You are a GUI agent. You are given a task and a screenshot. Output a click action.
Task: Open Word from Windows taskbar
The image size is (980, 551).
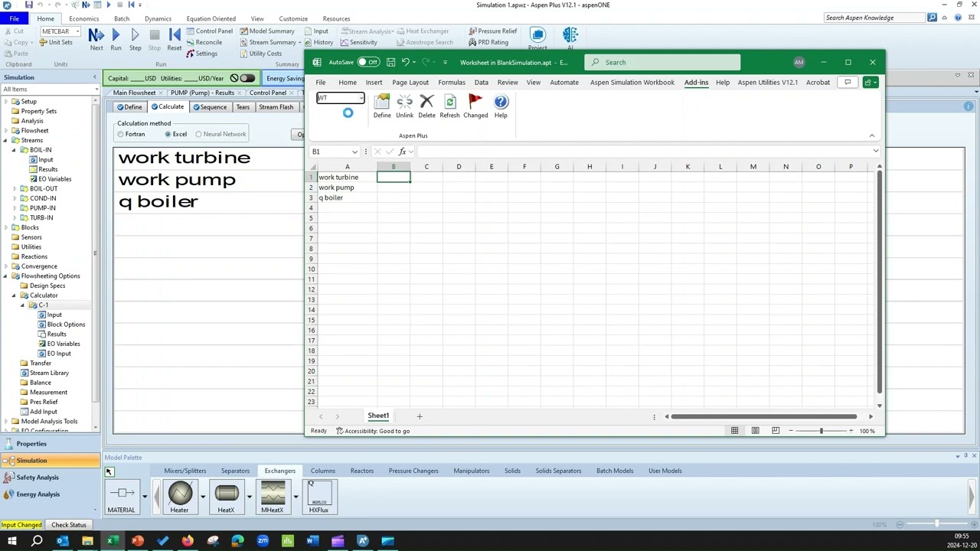[x=312, y=542]
